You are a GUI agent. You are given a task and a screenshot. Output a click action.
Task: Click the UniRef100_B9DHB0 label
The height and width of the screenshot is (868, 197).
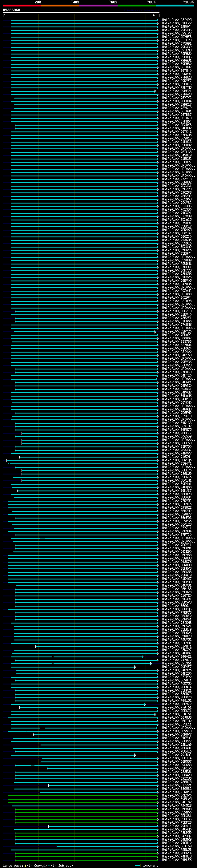tap(176, 64)
